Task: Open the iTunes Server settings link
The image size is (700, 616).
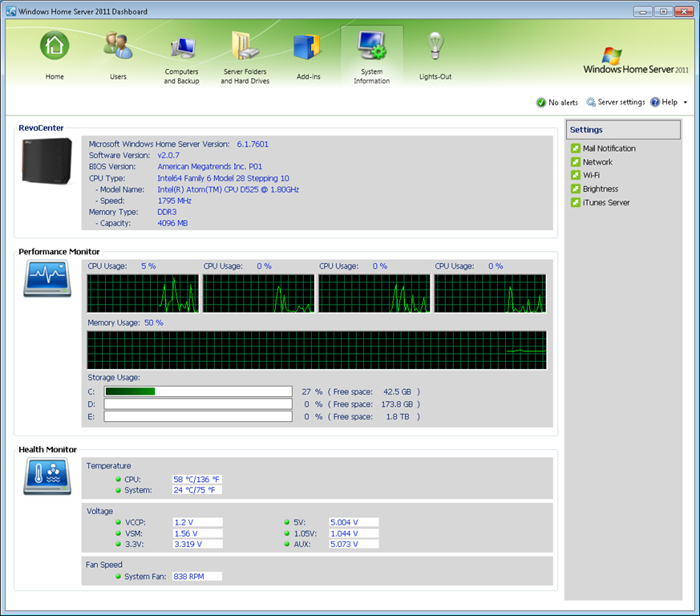Action: (606, 202)
